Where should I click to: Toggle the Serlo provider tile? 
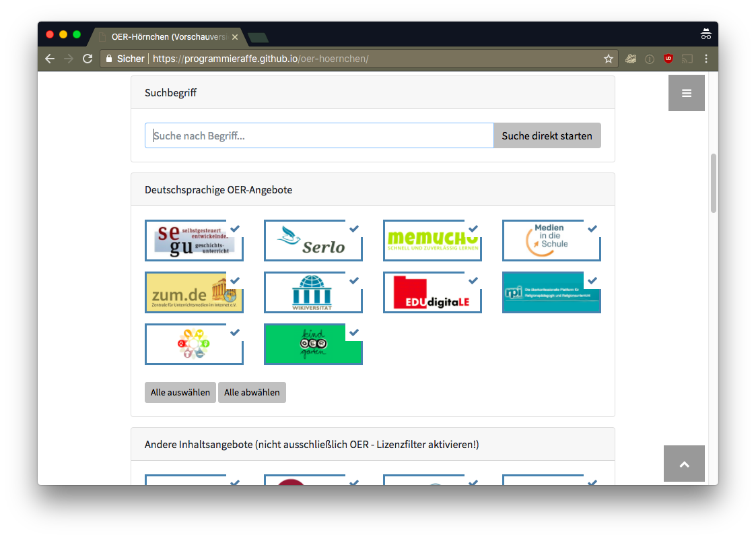(314, 241)
